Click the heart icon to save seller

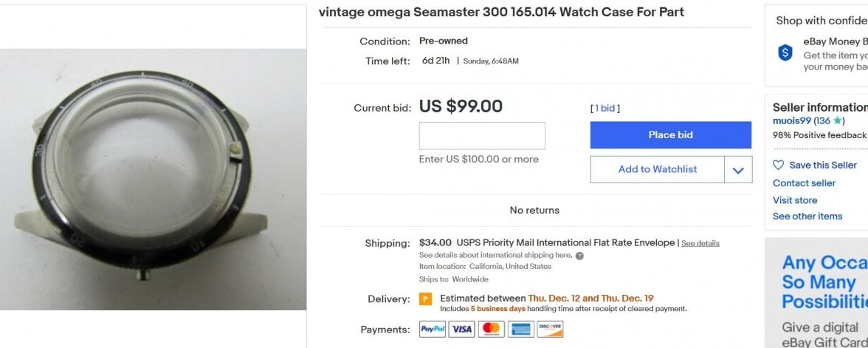tap(779, 165)
